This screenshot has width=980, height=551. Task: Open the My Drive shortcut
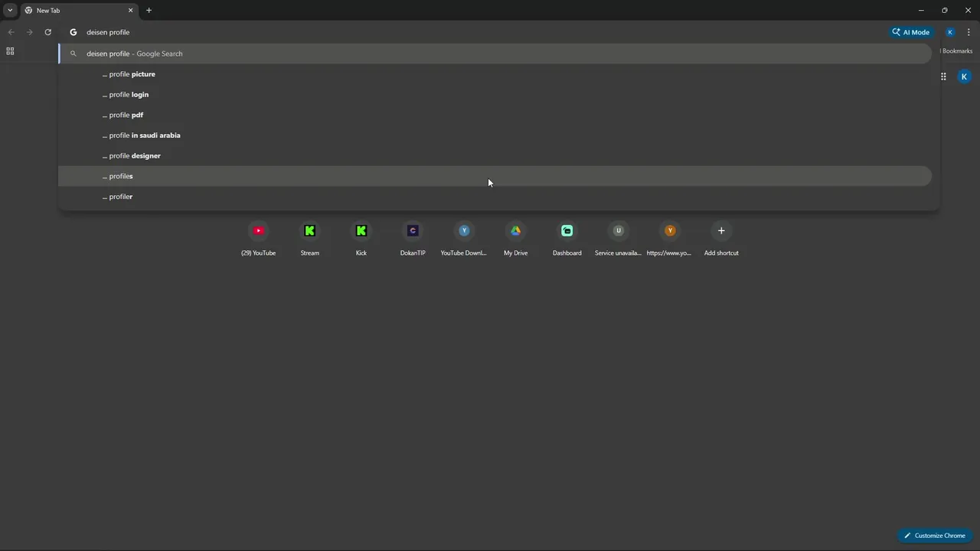[515, 239]
